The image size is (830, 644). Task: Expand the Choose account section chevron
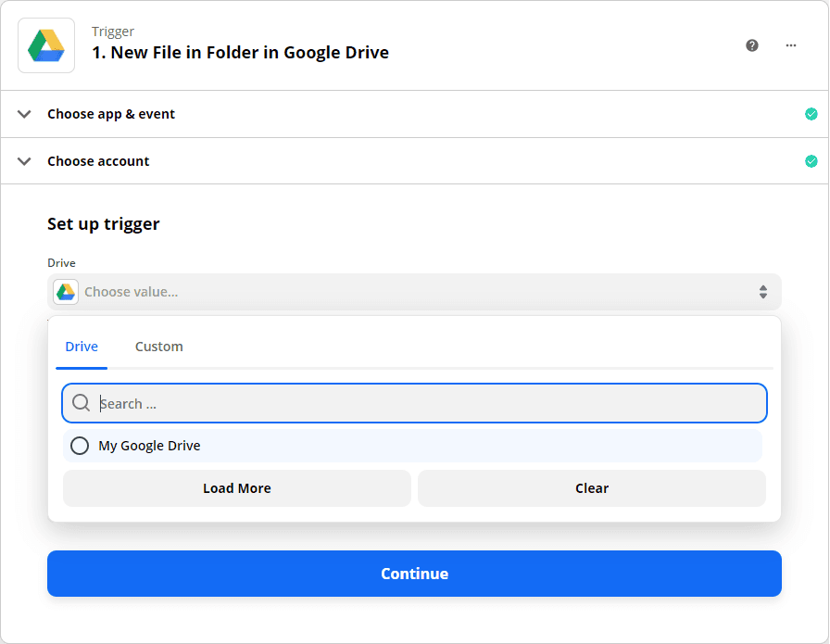click(24, 160)
